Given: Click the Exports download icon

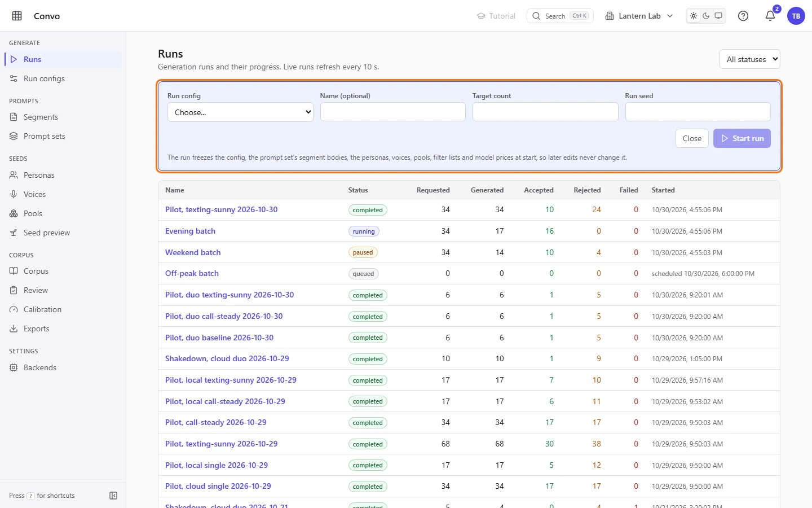Looking at the screenshot, I should click(x=14, y=329).
